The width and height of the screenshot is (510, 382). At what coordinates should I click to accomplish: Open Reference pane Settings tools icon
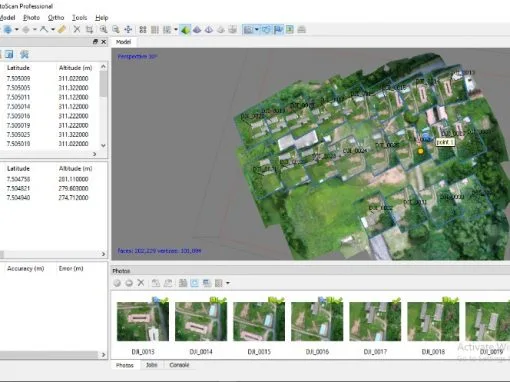pyautogui.click(x=24, y=54)
